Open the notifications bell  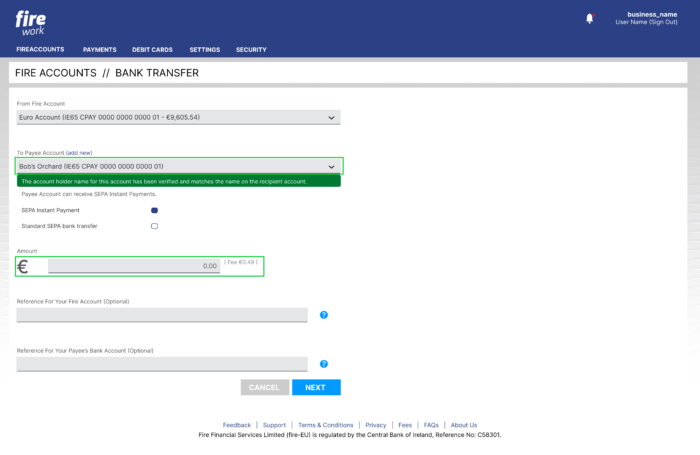pyautogui.click(x=590, y=18)
